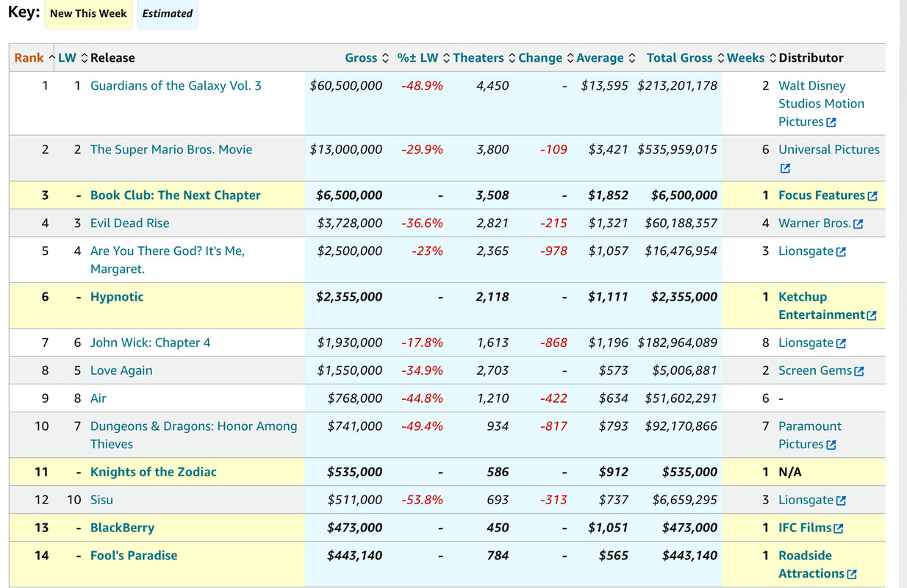907x588 pixels.
Task: Click external link icon next to Focus Features
Action: pyautogui.click(x=872, y=196)
